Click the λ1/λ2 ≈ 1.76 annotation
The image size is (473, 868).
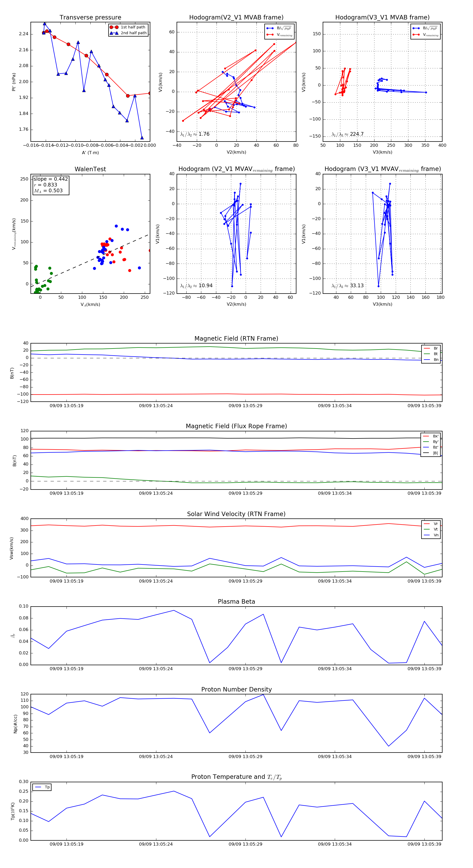pos(195,134)
